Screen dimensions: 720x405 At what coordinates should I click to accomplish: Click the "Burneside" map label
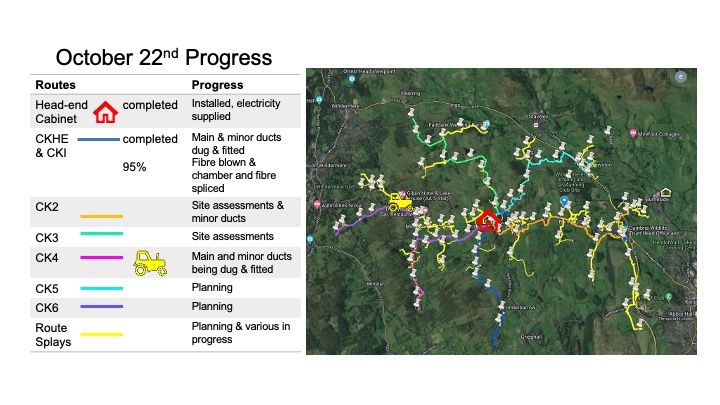tap(658, 200)
